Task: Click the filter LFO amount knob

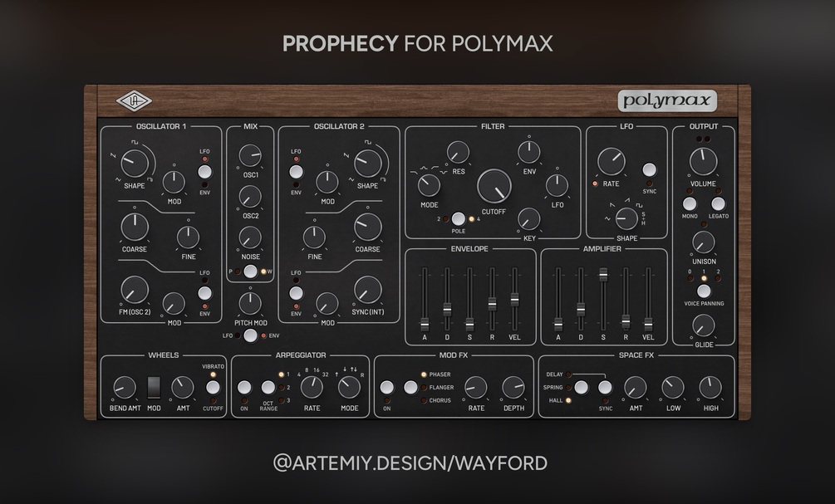Action: 557,185
